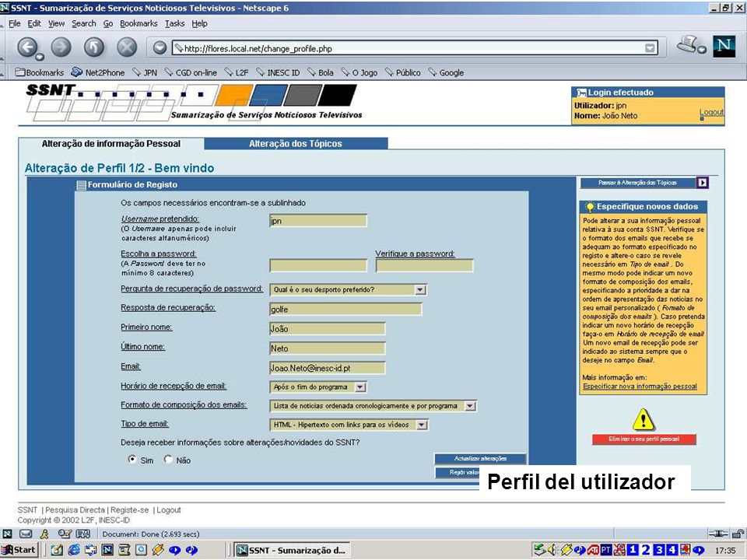Open the Go menu

tap(108, 23)
